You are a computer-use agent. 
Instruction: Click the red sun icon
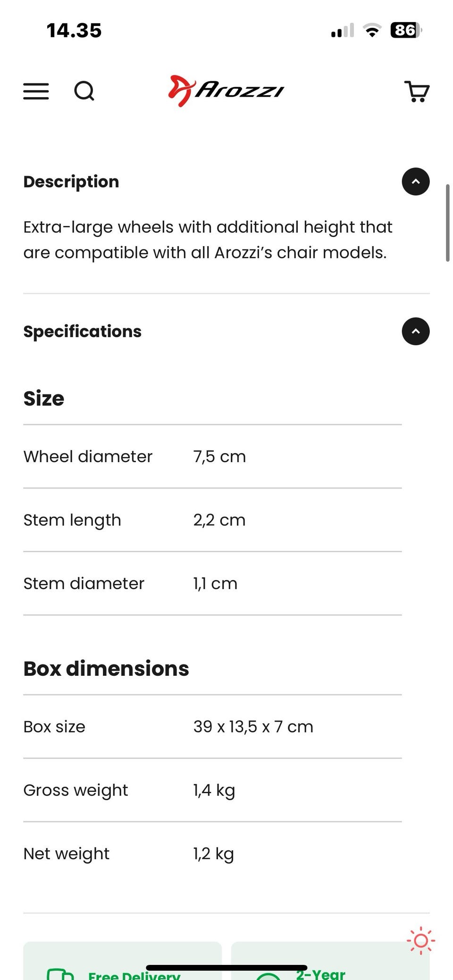coord(420,941)
